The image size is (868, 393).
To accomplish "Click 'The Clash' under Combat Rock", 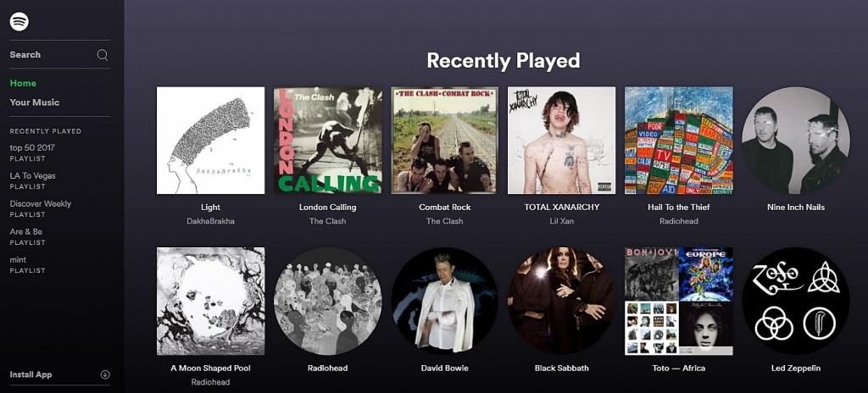I will click(x=444, y=221).
